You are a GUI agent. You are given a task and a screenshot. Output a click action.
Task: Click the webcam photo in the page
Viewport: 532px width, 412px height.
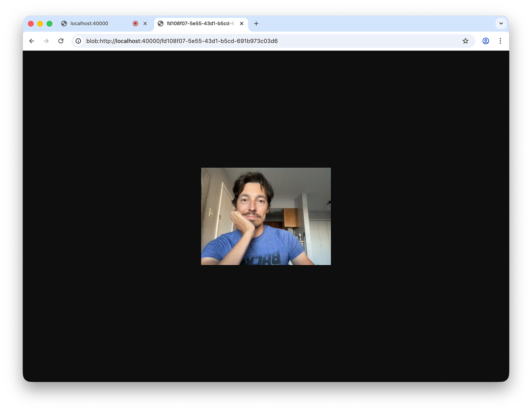coord(266,216)
